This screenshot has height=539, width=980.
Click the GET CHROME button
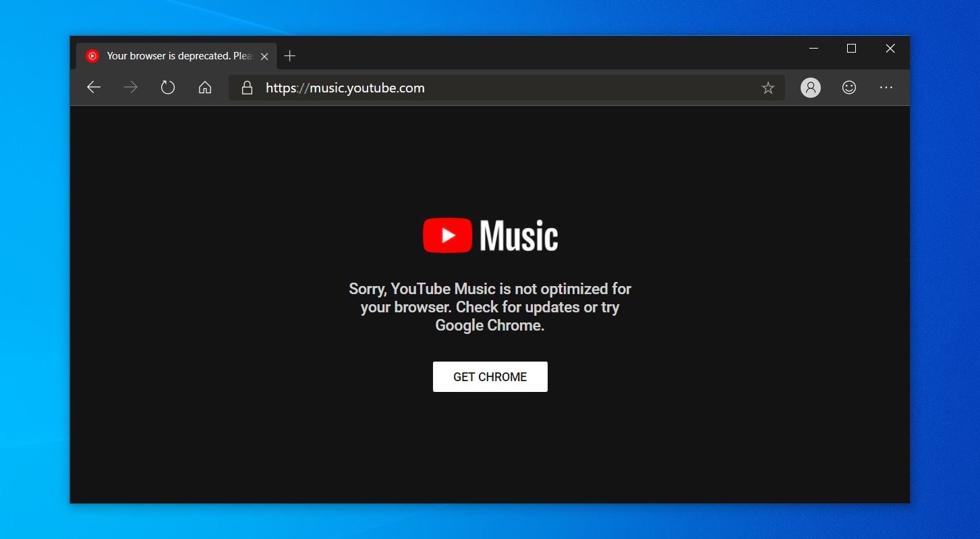[x=490, y=376]
